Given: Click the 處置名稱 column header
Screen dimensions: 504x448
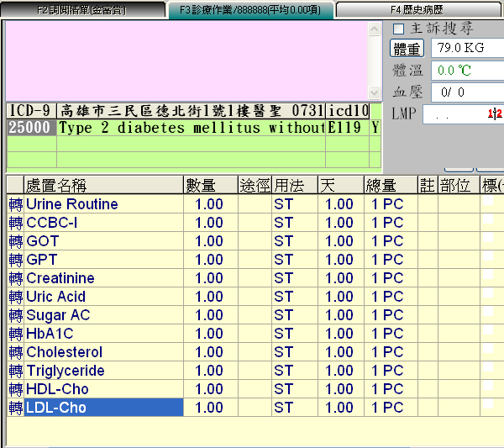Looking at the screenshot, I should 94,185.
